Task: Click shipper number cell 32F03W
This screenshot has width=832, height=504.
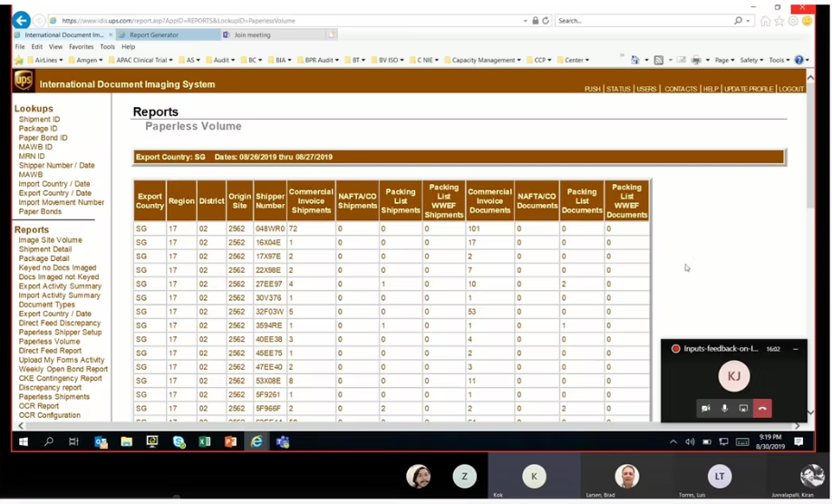Action: click(x=270, y=312)
